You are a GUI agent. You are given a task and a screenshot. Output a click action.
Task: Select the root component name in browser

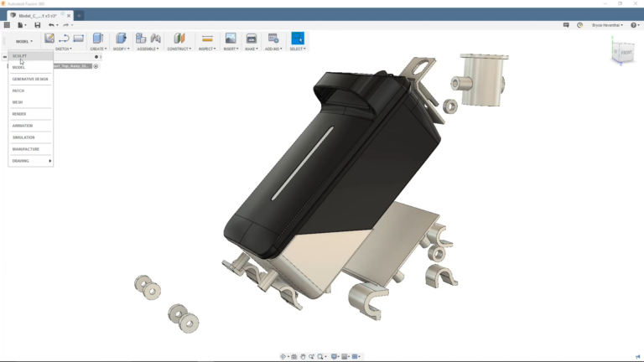pos(70,66)
